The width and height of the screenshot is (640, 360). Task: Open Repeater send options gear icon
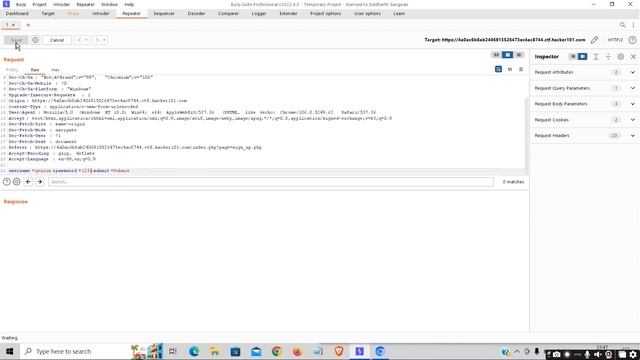pyautogui.click(x=36, y=40)
